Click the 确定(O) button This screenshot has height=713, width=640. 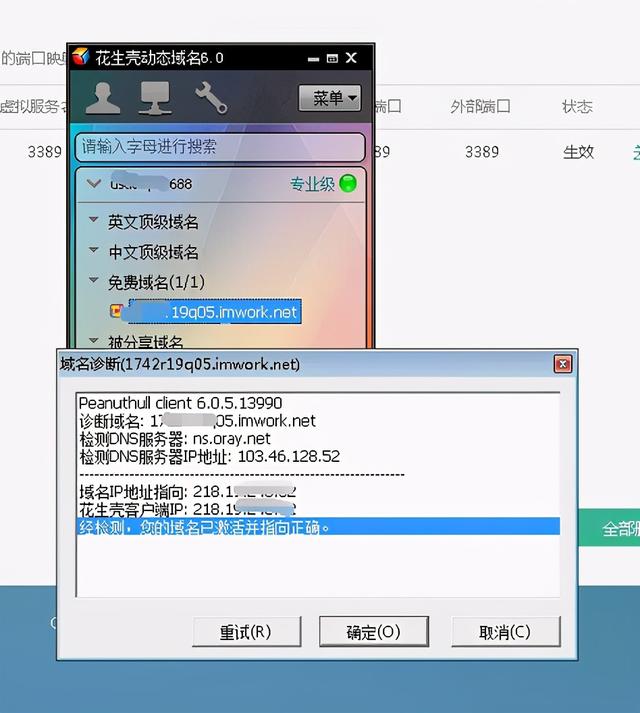coord(373,632)
